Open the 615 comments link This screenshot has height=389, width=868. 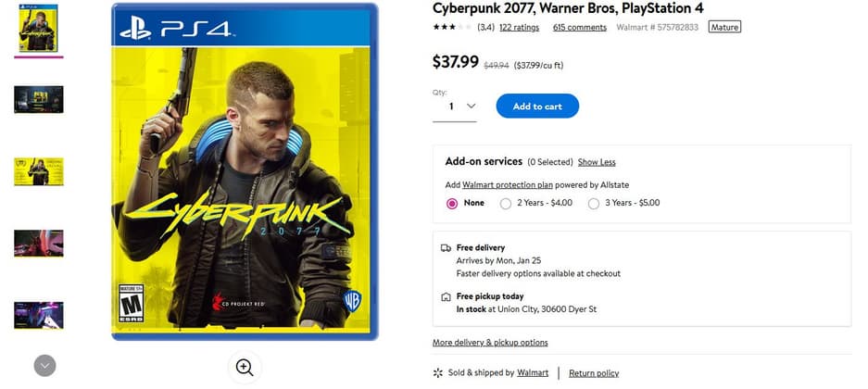tap(580, 27)
